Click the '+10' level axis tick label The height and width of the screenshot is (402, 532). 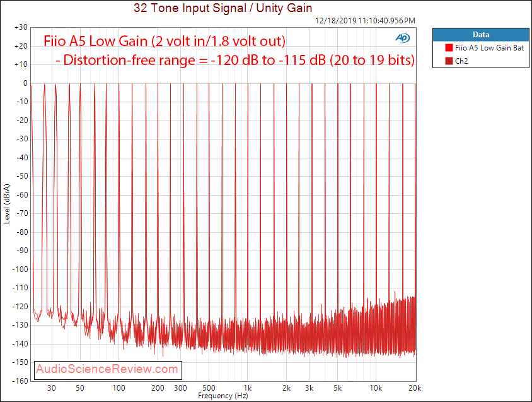tap(21, 64)
